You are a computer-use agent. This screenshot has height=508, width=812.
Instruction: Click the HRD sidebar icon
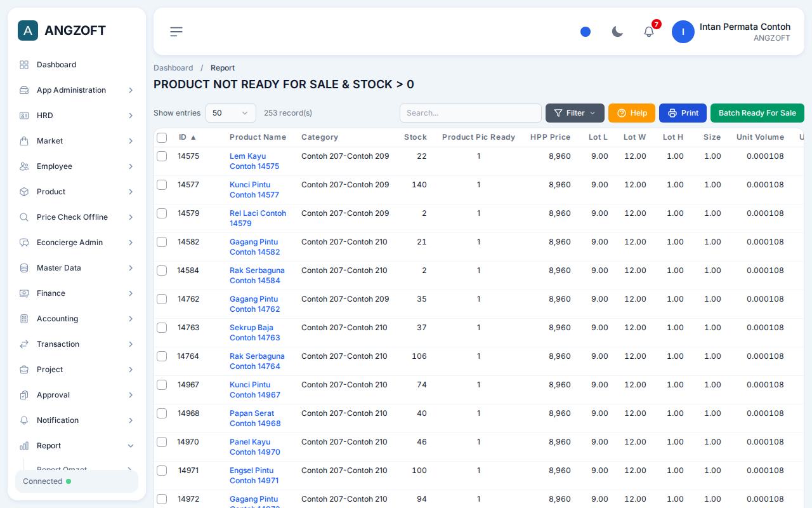pyautogui.click(x=24, y=116)
